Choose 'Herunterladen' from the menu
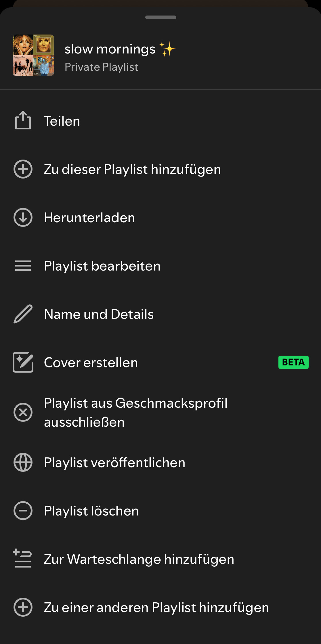This screenshot has width=321, height=644. coord(89,218)
